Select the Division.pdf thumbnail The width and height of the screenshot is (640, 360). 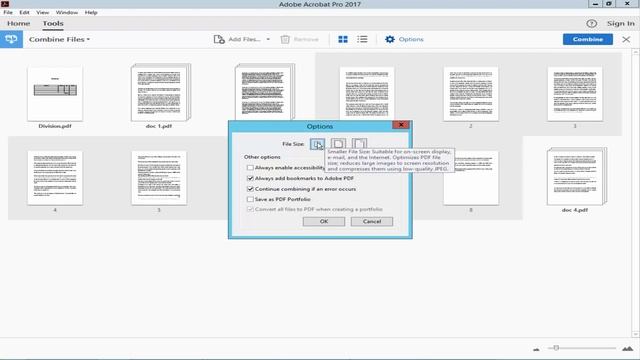click(x=55, y=93)
